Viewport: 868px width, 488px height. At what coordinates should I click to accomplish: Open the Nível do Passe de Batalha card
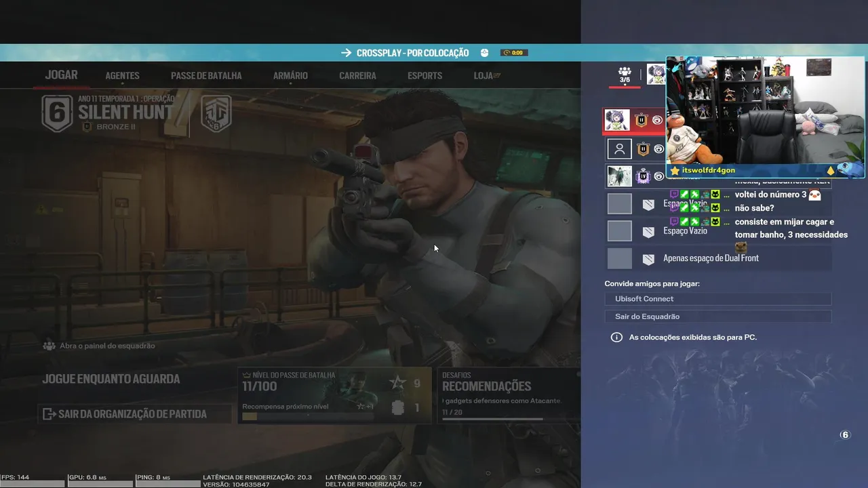click(x=334, y=395)
